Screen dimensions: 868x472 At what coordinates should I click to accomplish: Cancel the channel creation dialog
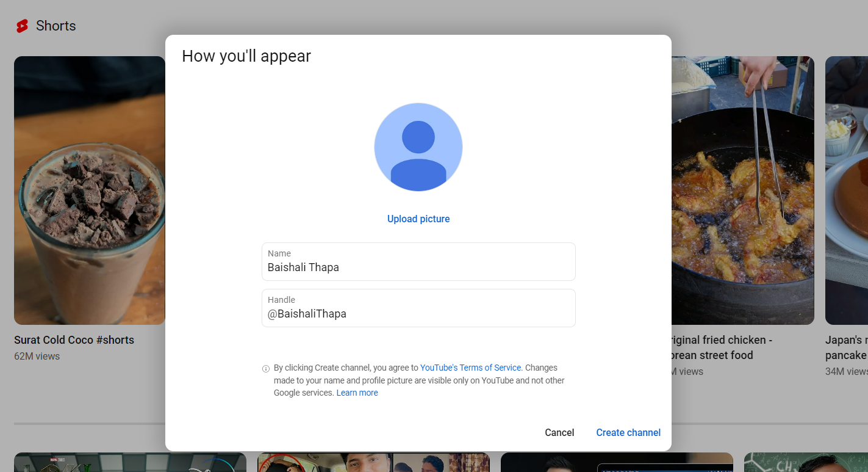(x=559, y=432)
